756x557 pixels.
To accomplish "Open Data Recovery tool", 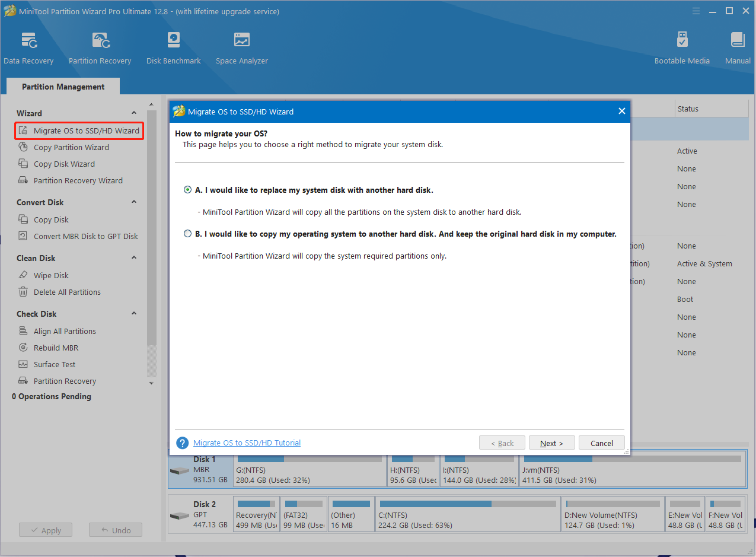I will [x=28, y=48].
